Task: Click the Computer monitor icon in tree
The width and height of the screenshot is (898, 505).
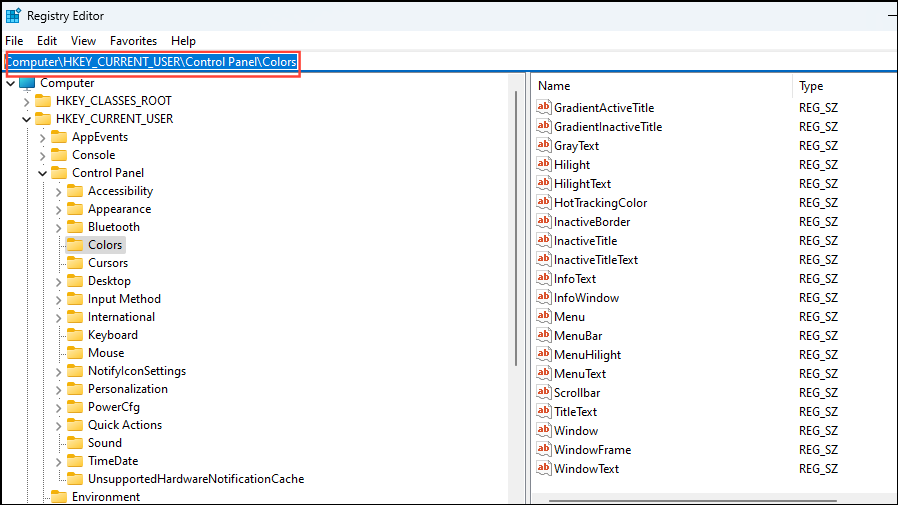Action: [27, 84]
